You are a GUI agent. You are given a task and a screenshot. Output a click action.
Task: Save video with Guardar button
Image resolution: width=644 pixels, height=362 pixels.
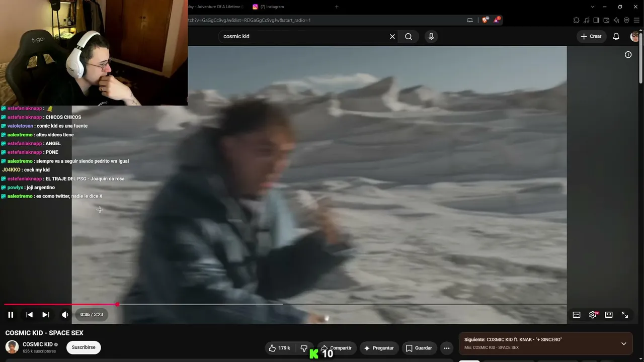tap(419, 348)
